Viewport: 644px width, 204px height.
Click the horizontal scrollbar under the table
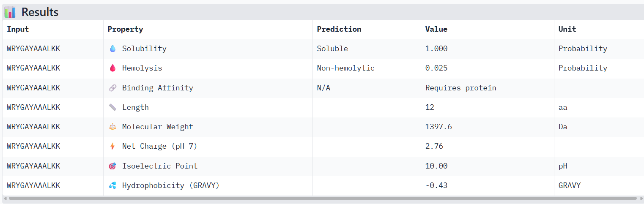click(x=323, y=198)
